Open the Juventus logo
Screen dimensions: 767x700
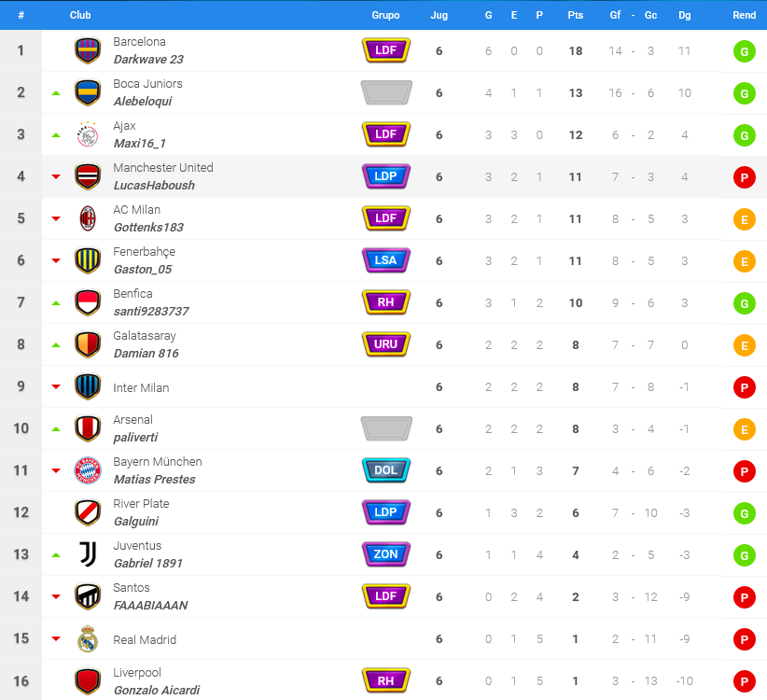(88, 554)
